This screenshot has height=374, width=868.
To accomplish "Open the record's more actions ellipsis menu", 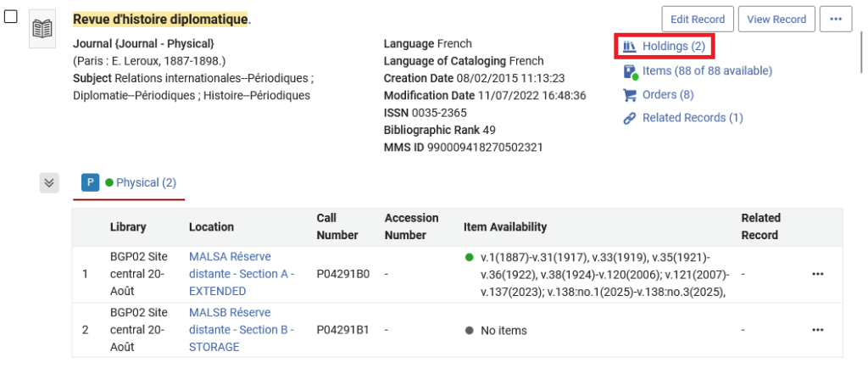I will [x=835, y=19].
